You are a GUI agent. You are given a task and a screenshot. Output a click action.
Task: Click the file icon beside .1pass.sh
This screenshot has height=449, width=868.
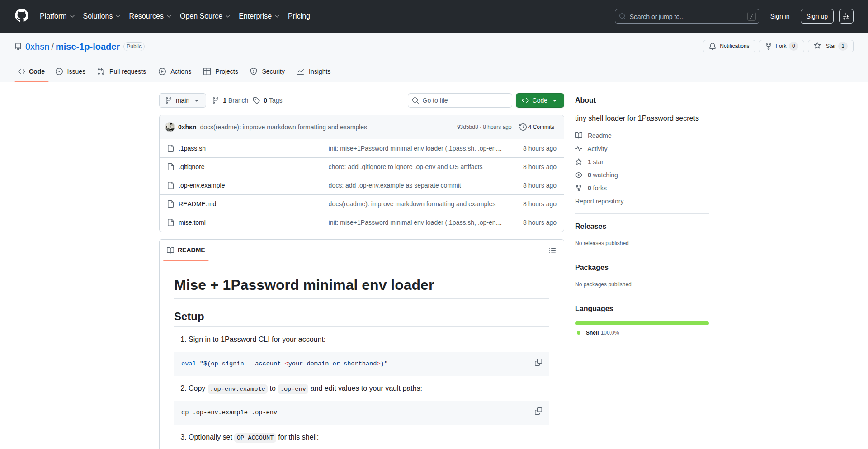pos(170,148)
